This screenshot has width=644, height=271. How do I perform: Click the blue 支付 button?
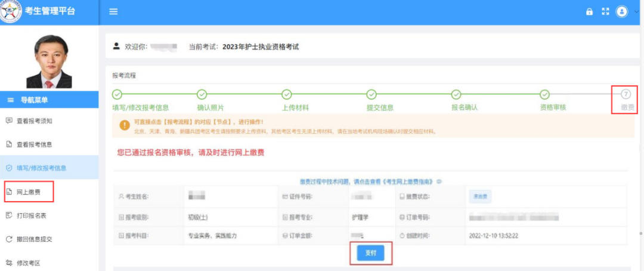point(370,253)
